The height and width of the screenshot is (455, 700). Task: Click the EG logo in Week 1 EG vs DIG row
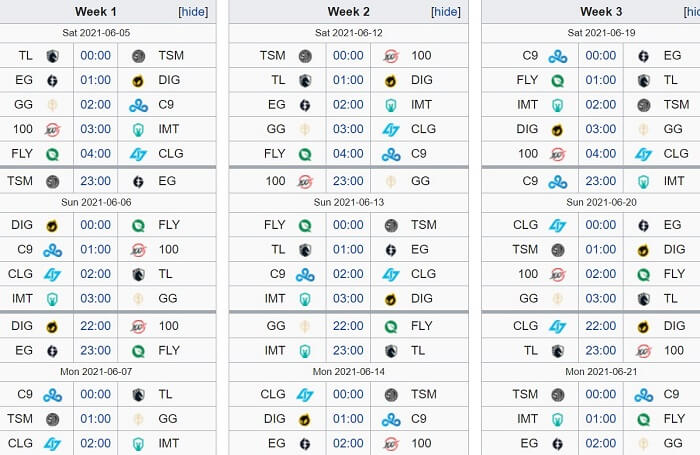pos(52,81)
